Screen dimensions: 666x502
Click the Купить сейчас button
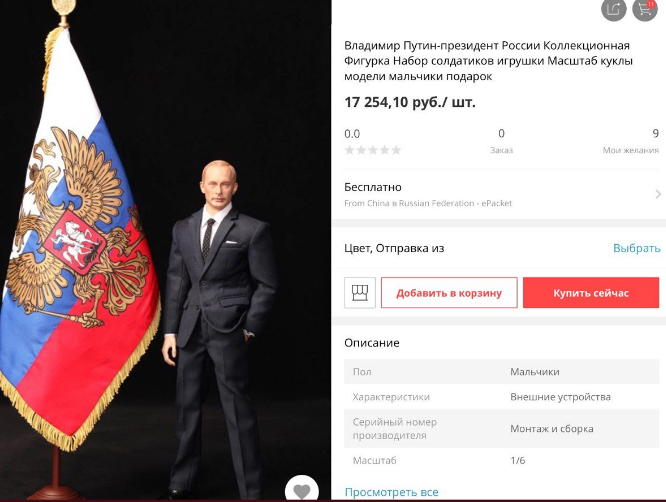(591, 293)
